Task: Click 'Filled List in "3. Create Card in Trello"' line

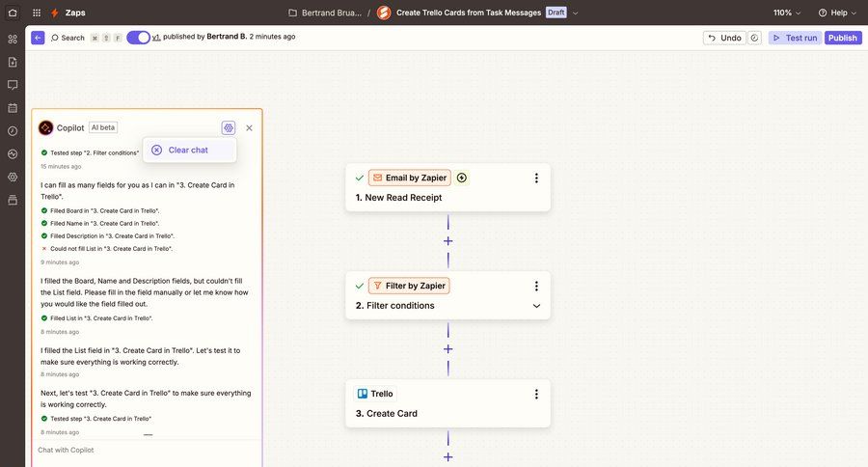Action: coord(96,318)
